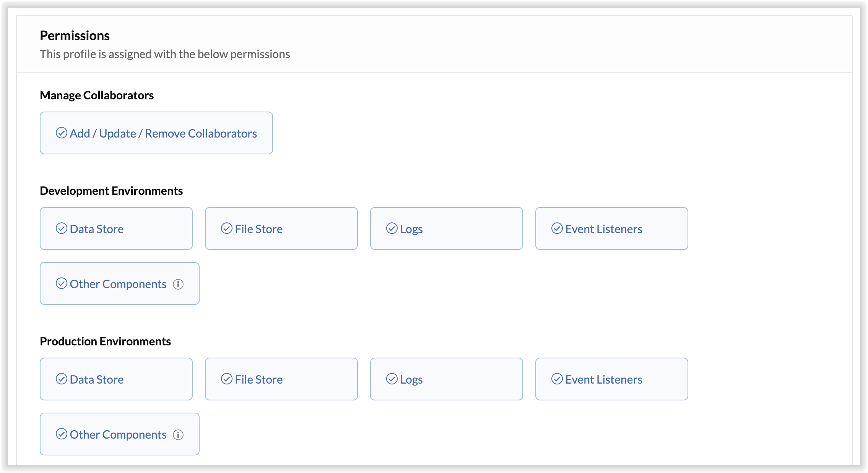The width and height of the screenshot is (868, 473).
Task: Select the File Store chip under Production Environments
Action: (x=281, y=379)
